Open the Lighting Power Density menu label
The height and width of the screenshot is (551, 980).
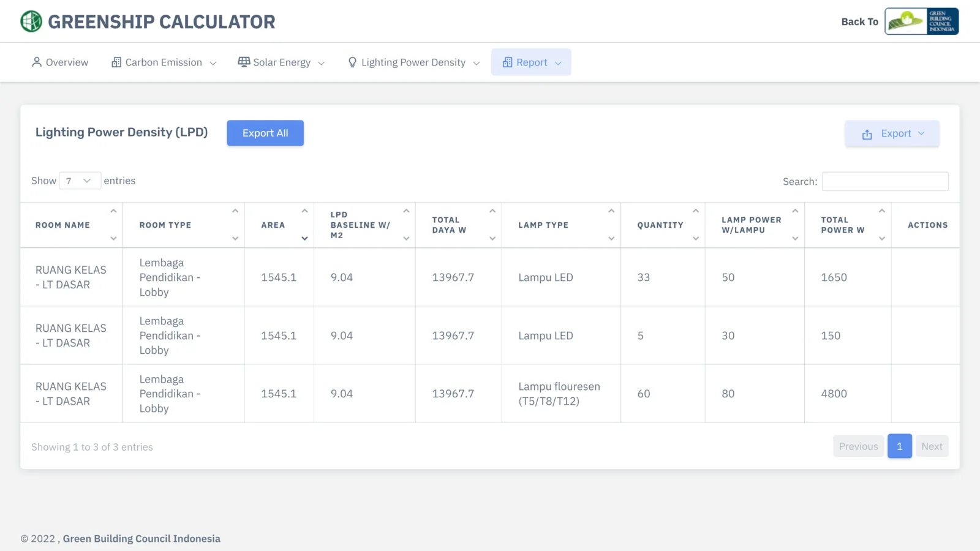[x=413, y=62]
